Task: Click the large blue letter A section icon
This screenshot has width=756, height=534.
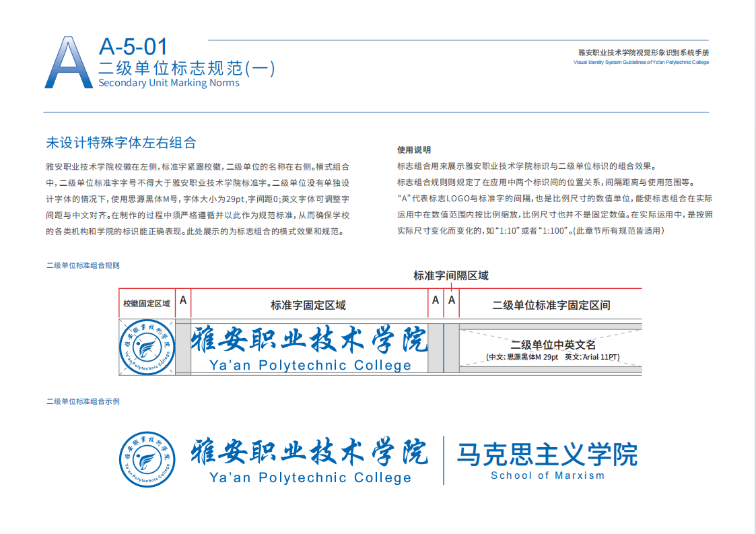Action: pyautogui.click(x=68, y=63)
